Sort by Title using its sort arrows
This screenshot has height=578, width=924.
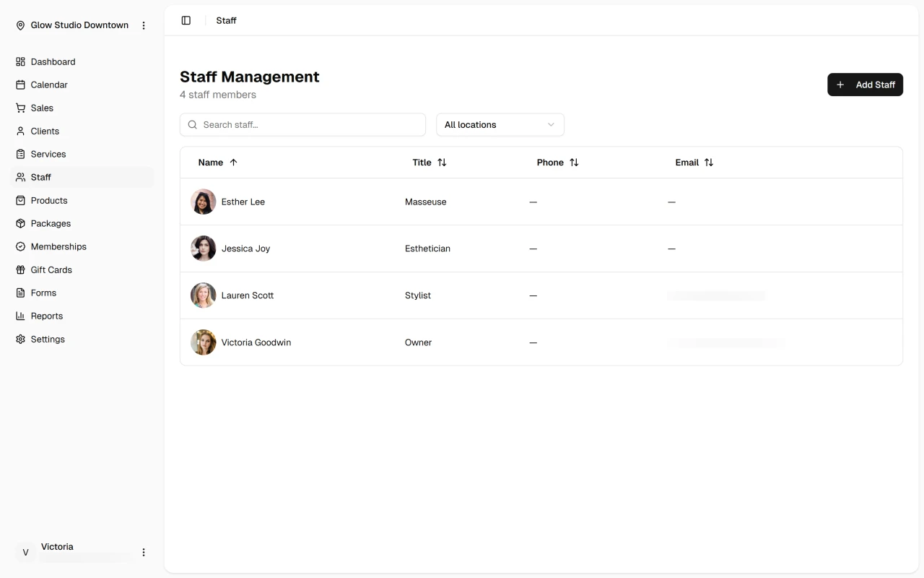[442, 163]
